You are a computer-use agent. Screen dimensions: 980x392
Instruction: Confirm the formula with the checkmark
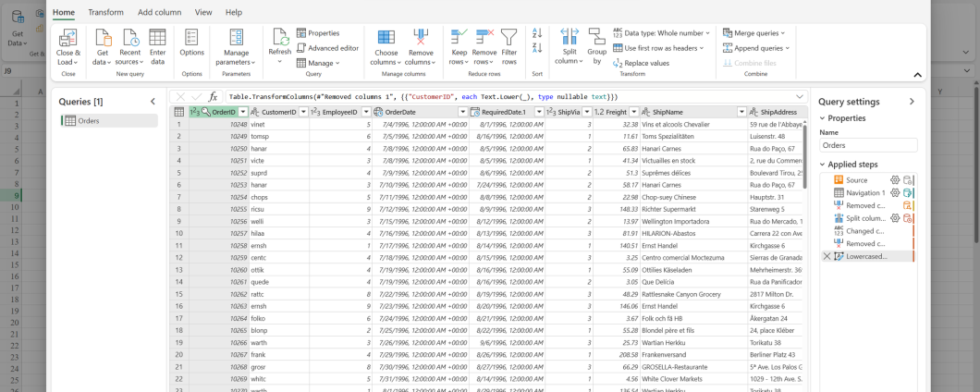[x=196, y=97]
